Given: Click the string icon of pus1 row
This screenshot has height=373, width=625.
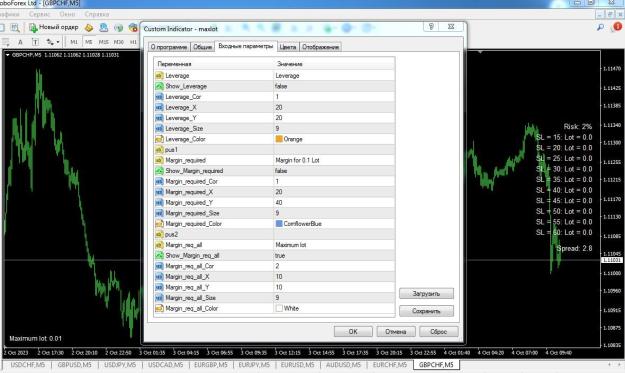Looking at the screenshot, I should [x=159, y=149].
